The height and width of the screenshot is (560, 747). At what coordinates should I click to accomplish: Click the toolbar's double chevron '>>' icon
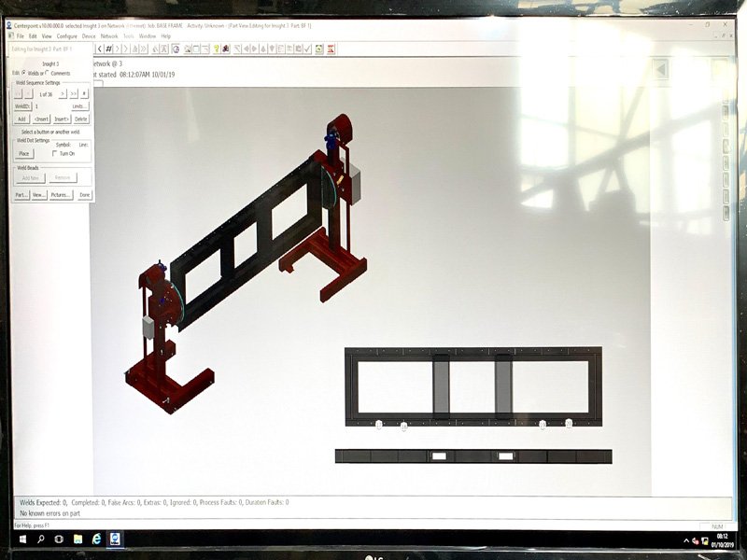click(144, 49)
